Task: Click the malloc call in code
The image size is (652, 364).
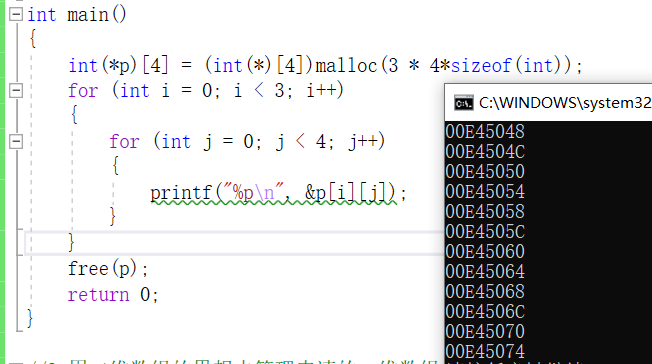Action: (449, 66)
